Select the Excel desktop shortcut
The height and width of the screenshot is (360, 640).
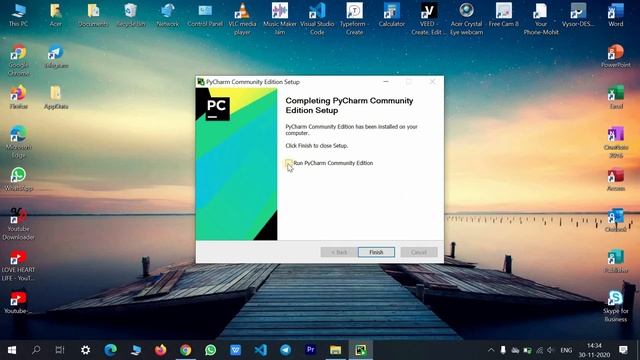(616, 97)
